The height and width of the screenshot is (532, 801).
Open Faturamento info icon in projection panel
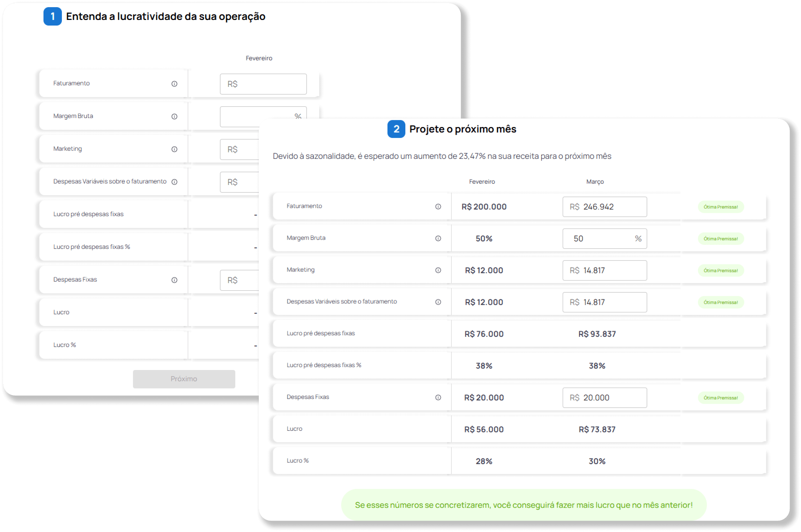point(438,207)
